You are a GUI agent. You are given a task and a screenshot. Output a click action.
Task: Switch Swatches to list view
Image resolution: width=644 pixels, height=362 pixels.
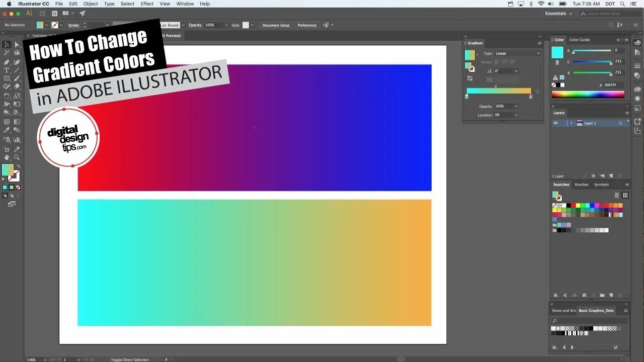[x=617, y=195]
